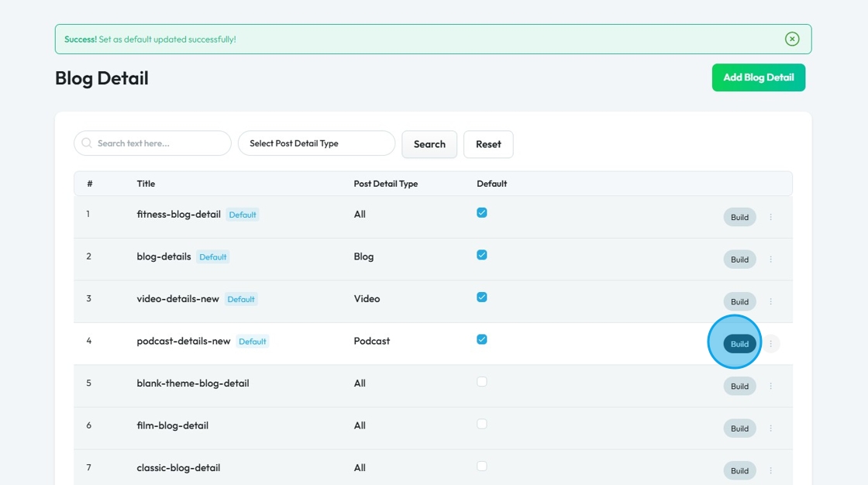
Task: Check the default box for film-blog-detail
Action: 482,424
